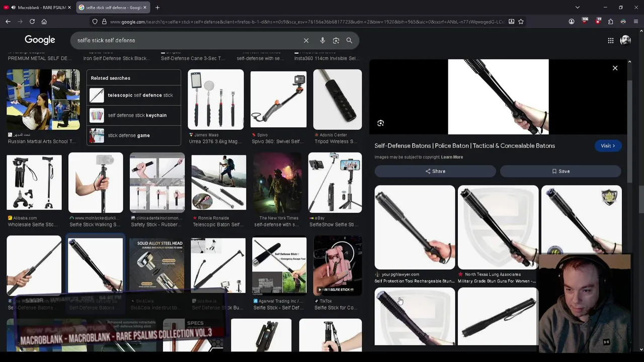Close the Google search tab
The width and height of the screenshot is (644, 362).
pyautogui.click(x=145, y=8)
